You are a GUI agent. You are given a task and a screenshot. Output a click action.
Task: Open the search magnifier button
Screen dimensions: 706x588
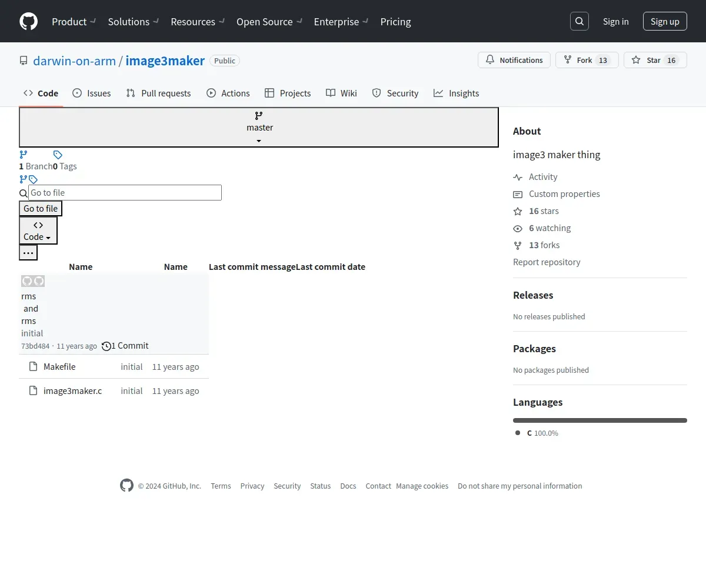[580, 21]
